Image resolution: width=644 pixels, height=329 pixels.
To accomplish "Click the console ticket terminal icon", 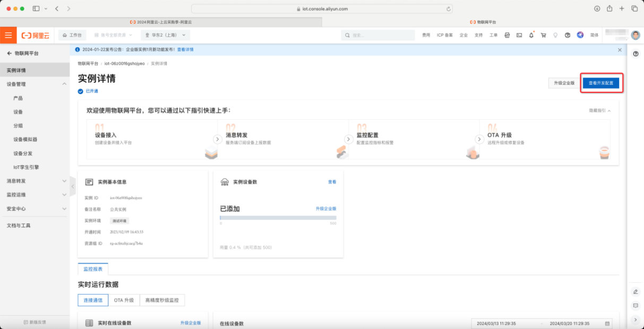I will 520,35.
